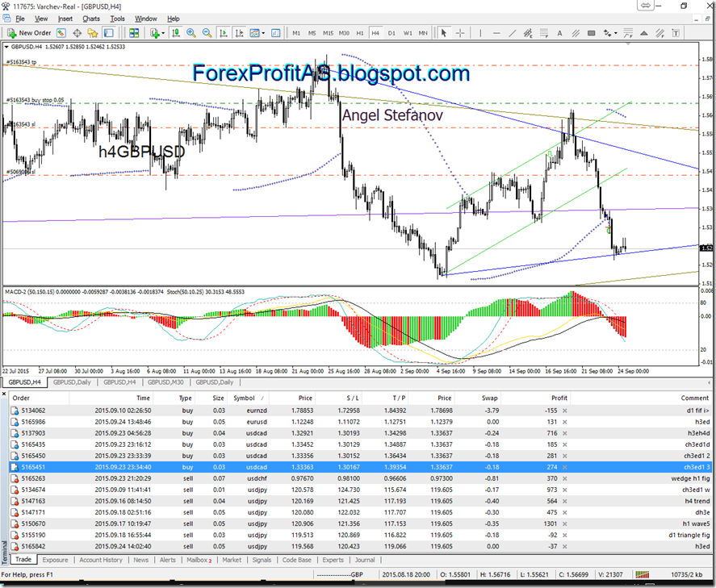Switch timeframe to M15
716x588 pixels.
[328, 33]
